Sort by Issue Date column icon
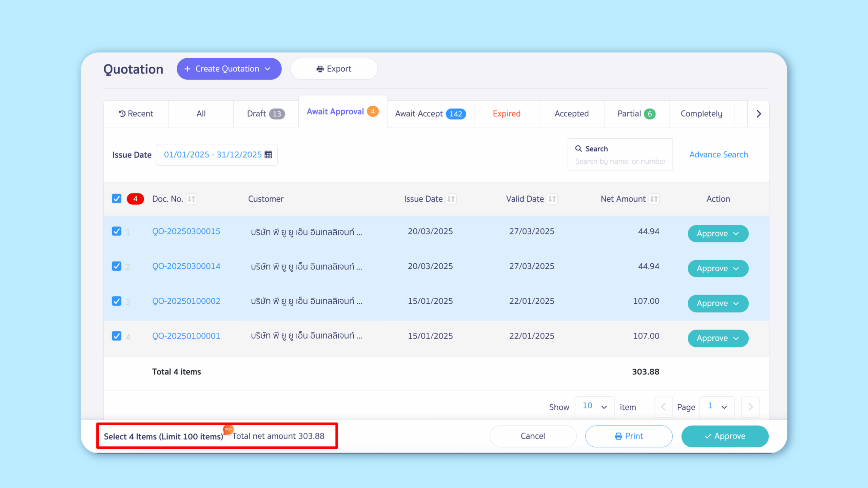The width and height of the screenshot is (868, 488). (451, 199)
